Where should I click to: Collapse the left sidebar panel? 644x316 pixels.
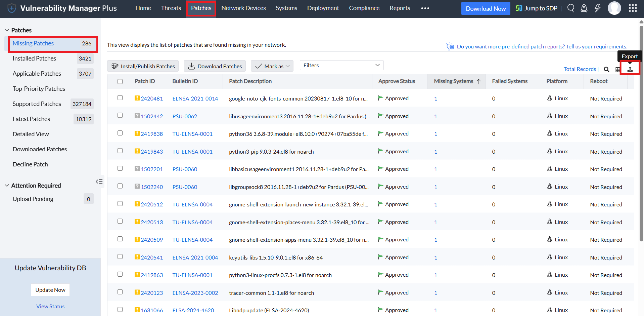[99, 182]
